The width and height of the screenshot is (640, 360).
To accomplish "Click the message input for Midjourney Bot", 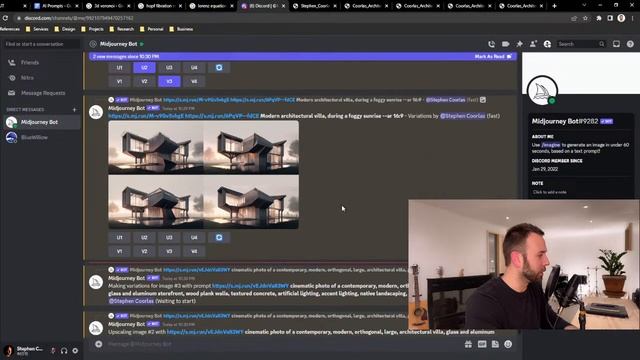I will tap(282, 344).
